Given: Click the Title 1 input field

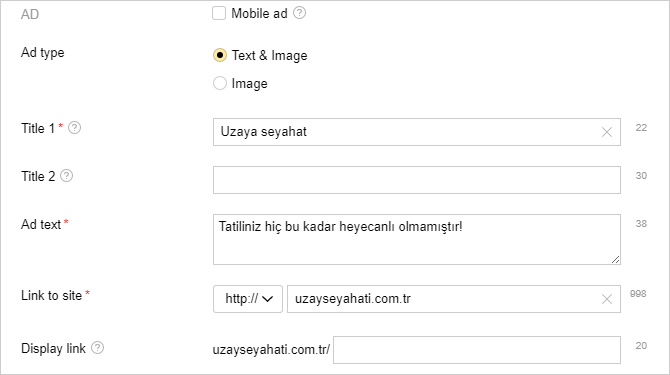Looking at the screenshot, I should pyautogui.click(x=417, y=132).
